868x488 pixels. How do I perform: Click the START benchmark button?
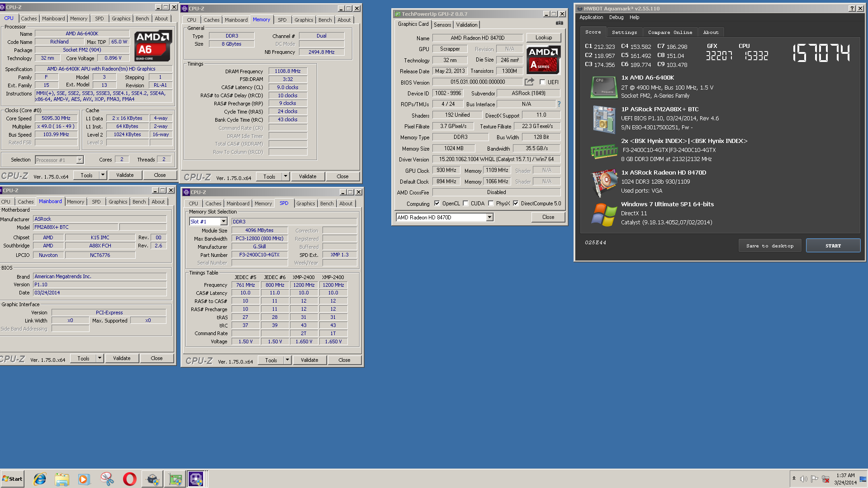tap(833, 246)
